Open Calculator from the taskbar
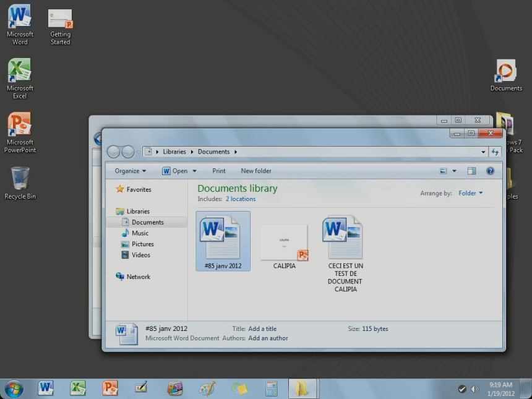This screenshot has height=399, width=532. 271,388
